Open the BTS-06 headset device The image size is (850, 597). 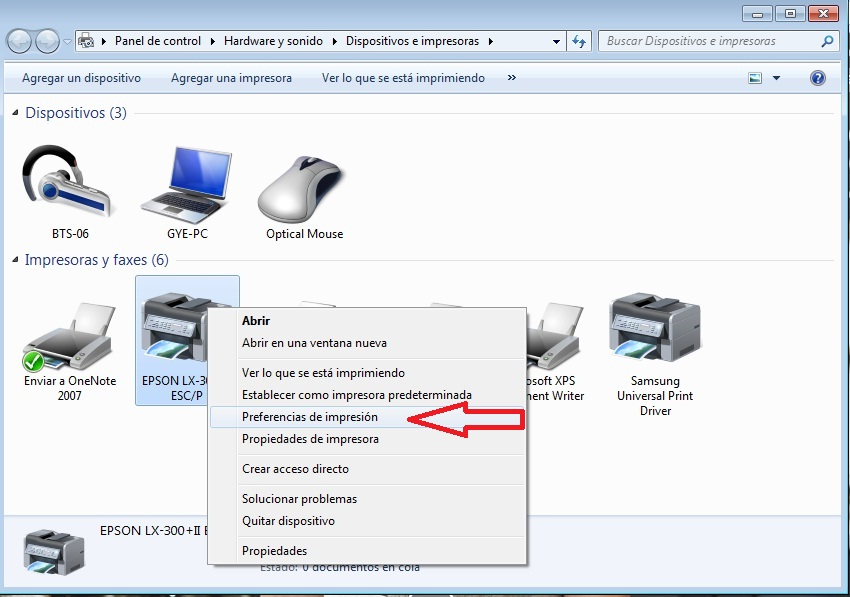69,192
